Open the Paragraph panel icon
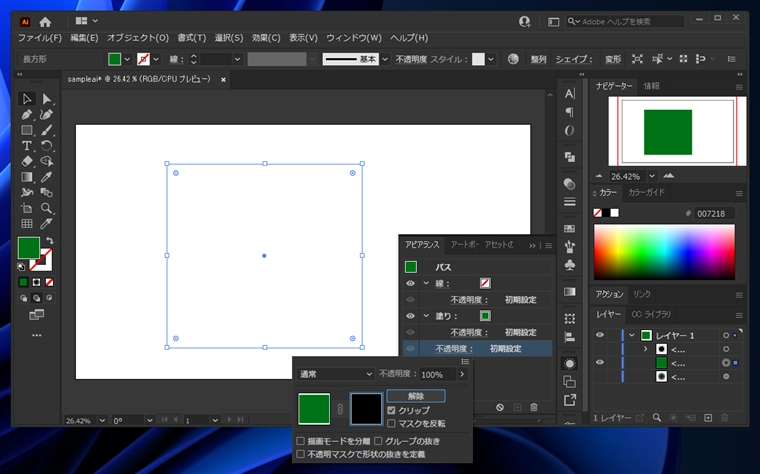Image resolution: width=760 pixels, height=474 pixels. [x=570, y=112]
